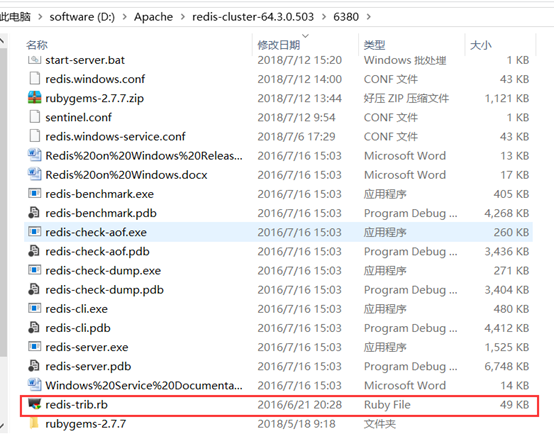This screenshot has width=554, height=434.
Task: Sort by the 大小 column header
Action: point(481,45)
